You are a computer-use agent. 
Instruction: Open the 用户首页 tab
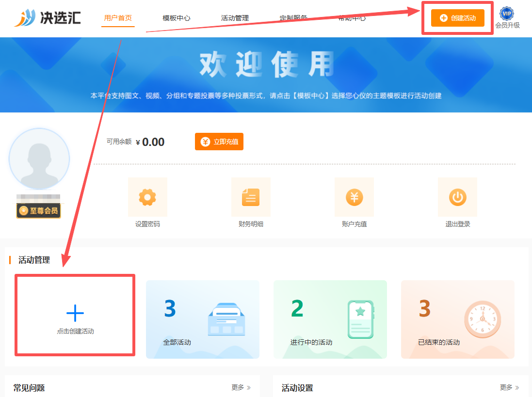click(118, 18)
